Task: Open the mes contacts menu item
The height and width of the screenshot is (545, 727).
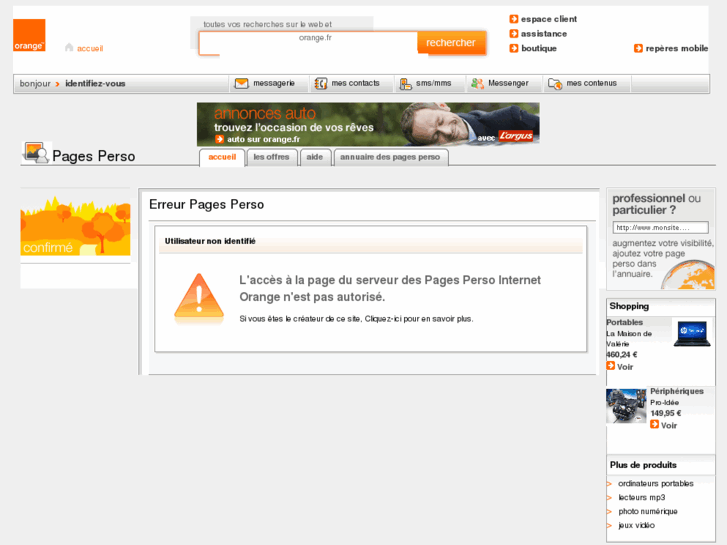Action: [x=356, y=83]
